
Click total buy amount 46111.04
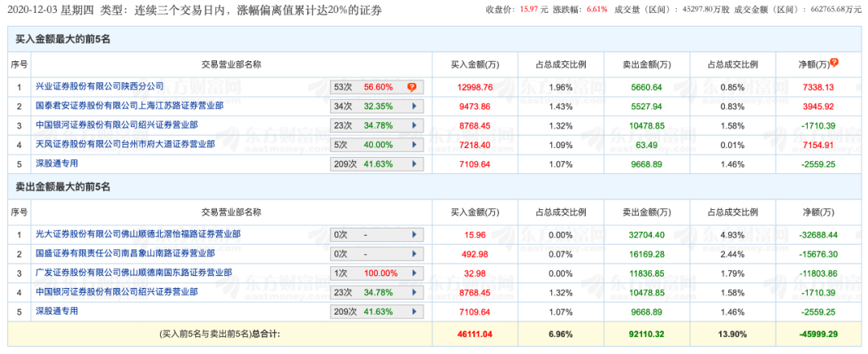(x=475, y=334)
